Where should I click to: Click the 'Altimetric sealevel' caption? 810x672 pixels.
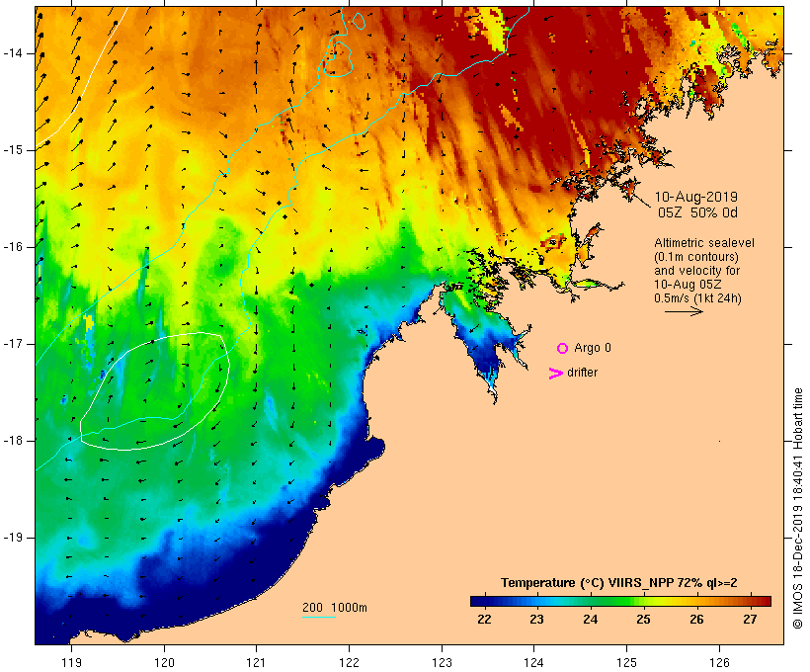pos(704,243)
